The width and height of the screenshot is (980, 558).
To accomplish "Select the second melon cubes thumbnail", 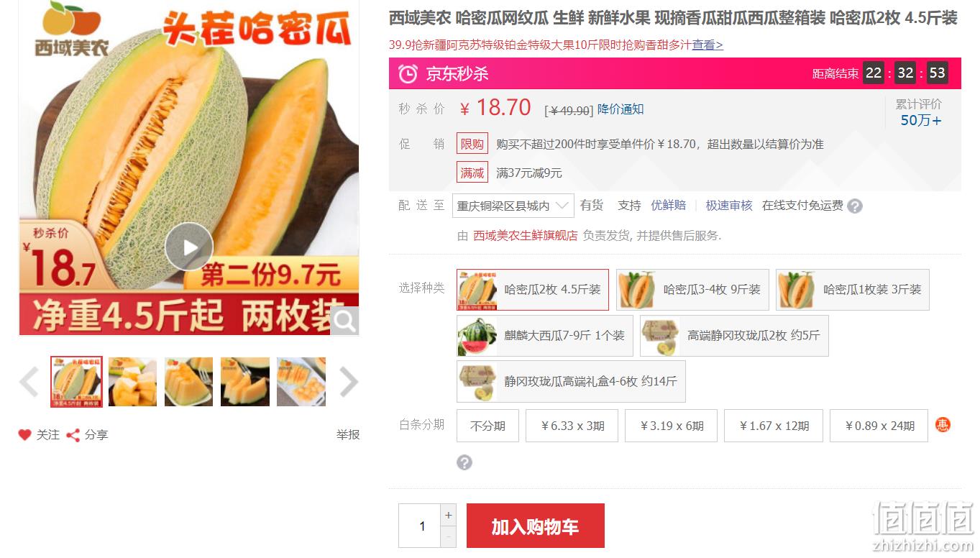I will pos(133,382).
